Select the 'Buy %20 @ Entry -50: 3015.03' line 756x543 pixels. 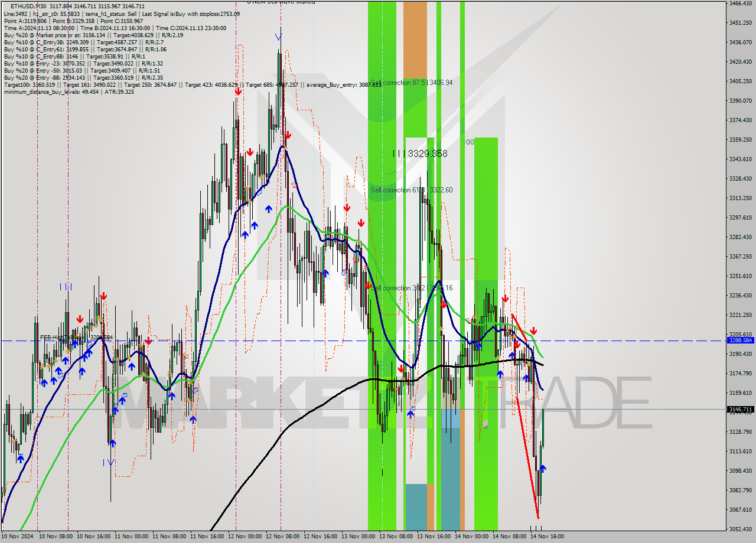pos(82,70)
